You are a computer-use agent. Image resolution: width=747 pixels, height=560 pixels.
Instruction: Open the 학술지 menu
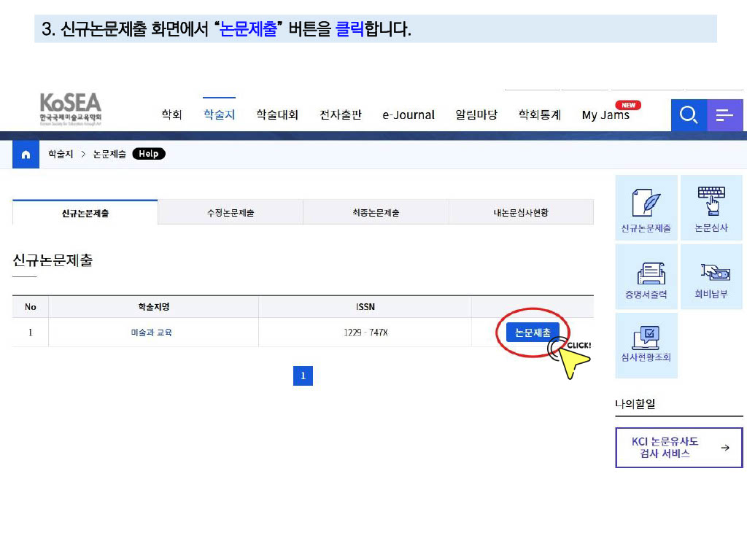click(x=219, y=115)
